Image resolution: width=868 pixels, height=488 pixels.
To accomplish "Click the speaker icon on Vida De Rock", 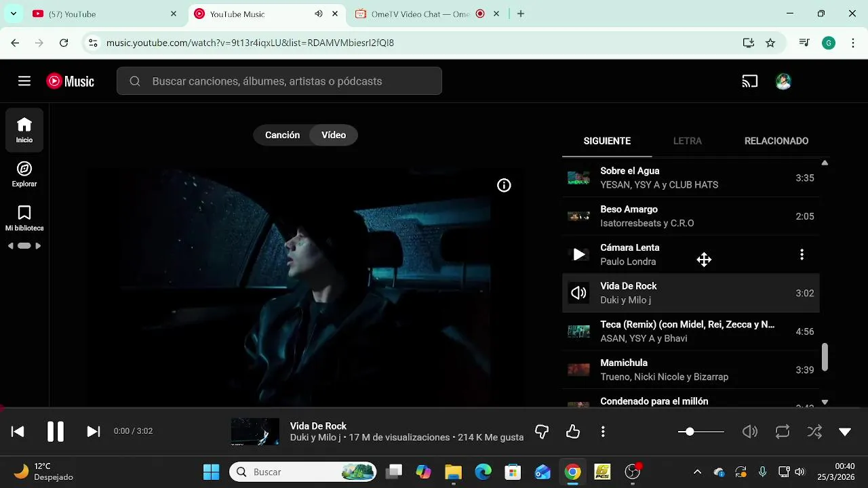I will coord(578,293).
